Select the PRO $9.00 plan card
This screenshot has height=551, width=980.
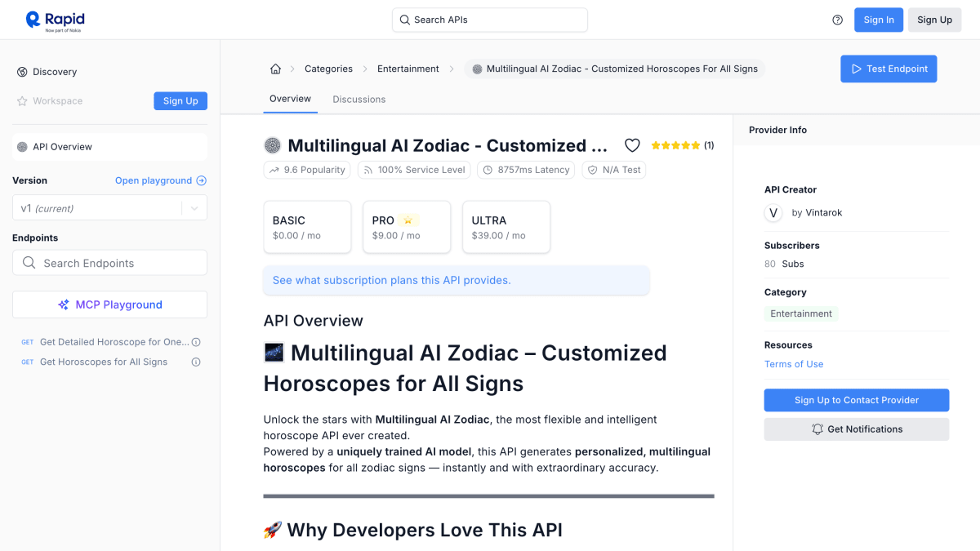[407, 227]
